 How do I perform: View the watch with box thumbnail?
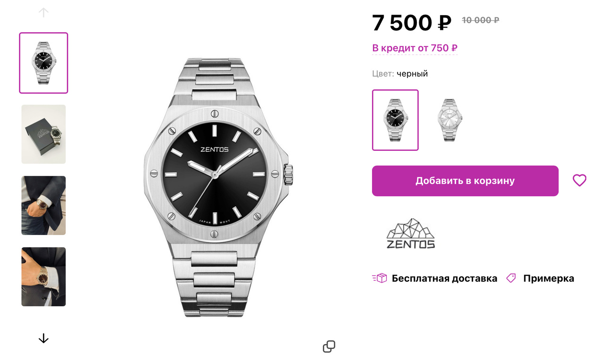[x=43, y=134]
